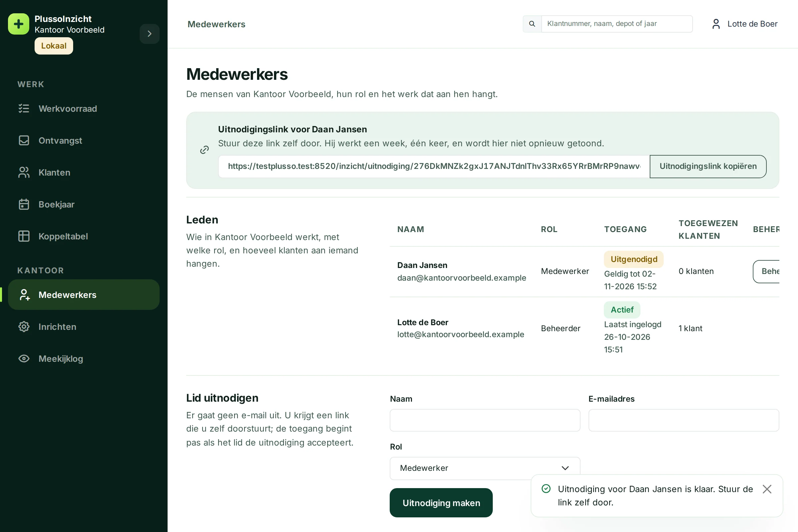Click the search magnifier icon
The width and height of the screenshot is (798, 532).
532,24
